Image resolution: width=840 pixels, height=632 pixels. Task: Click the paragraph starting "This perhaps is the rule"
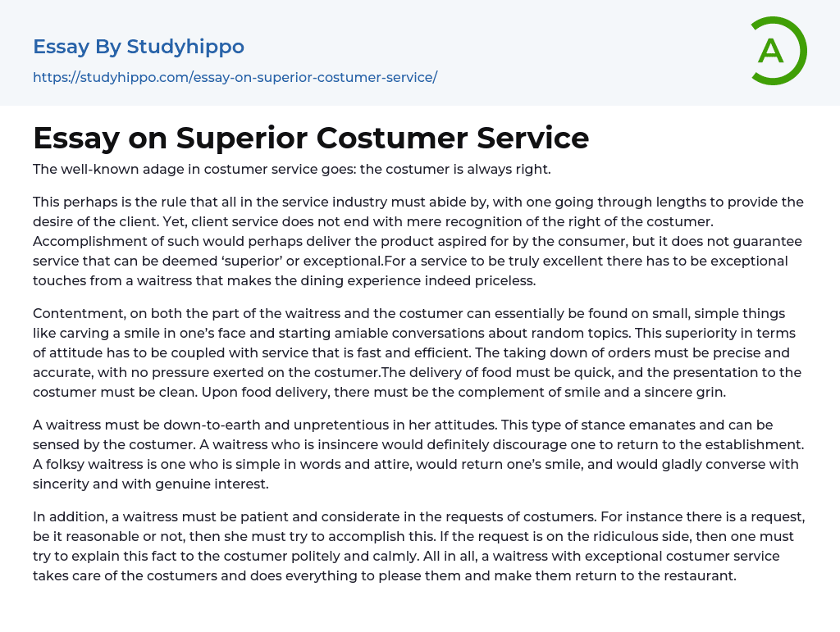tap(418, 241)
